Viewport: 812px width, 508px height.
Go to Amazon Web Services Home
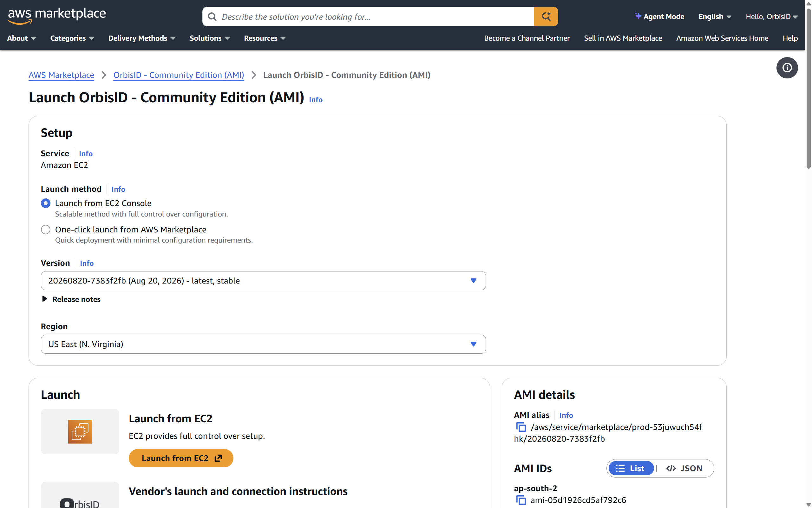[x=722, y=38]
